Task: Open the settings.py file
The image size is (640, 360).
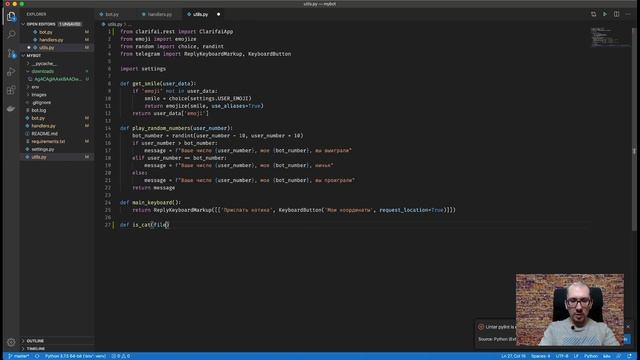Action: [43, 149]
